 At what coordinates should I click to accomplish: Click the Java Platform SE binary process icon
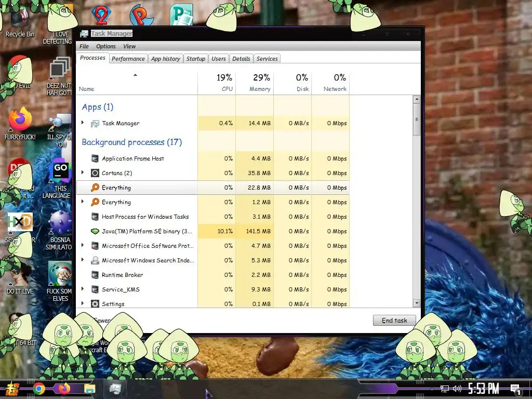point(95,231)
